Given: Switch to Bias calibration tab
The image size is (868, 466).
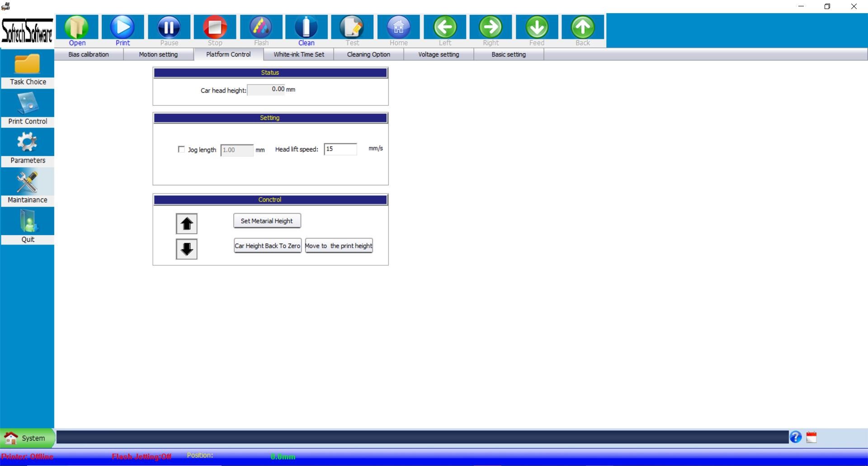Looking at the screenshot, I should (x=89, y=54).
